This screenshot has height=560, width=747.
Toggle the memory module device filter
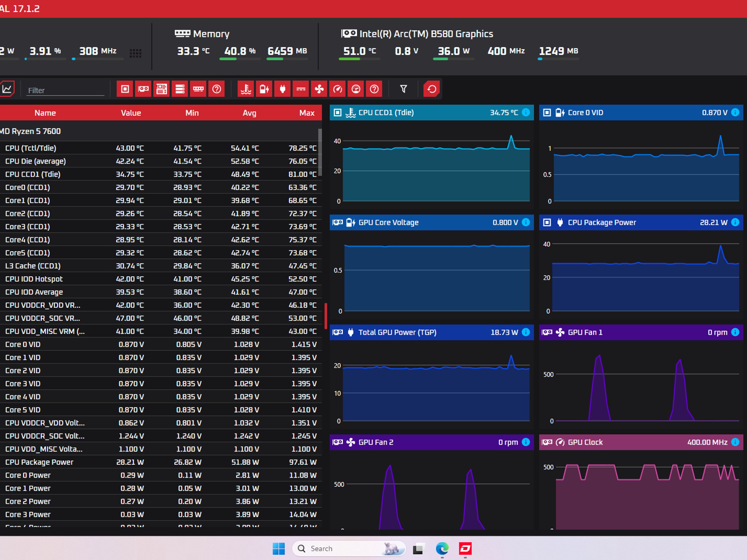(198, 89)
